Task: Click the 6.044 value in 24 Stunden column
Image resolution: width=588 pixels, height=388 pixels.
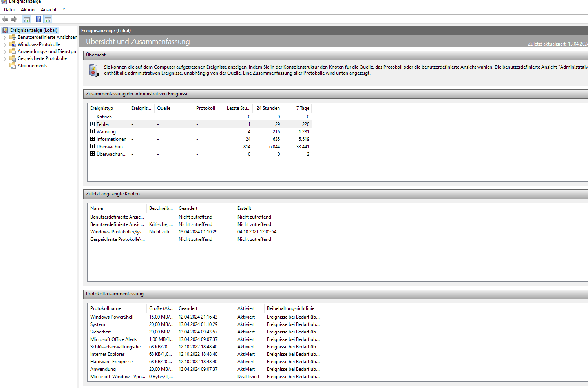Action: [x=274, y=147]
